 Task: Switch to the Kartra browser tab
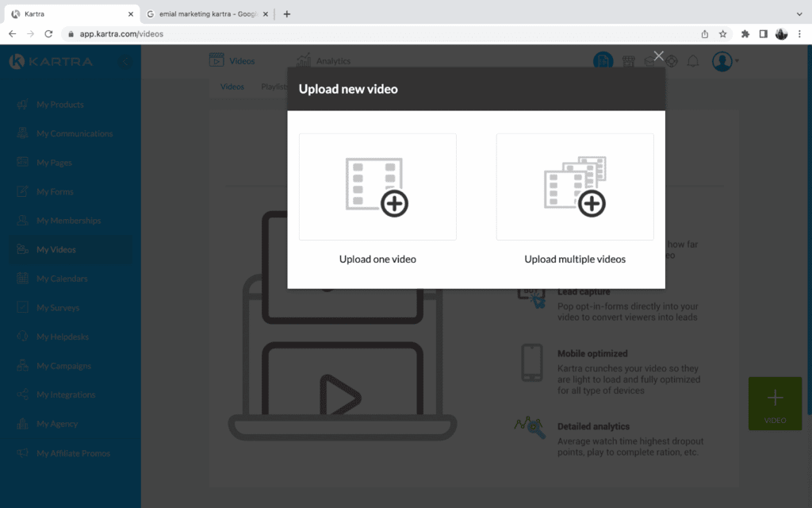click(72, 14)
